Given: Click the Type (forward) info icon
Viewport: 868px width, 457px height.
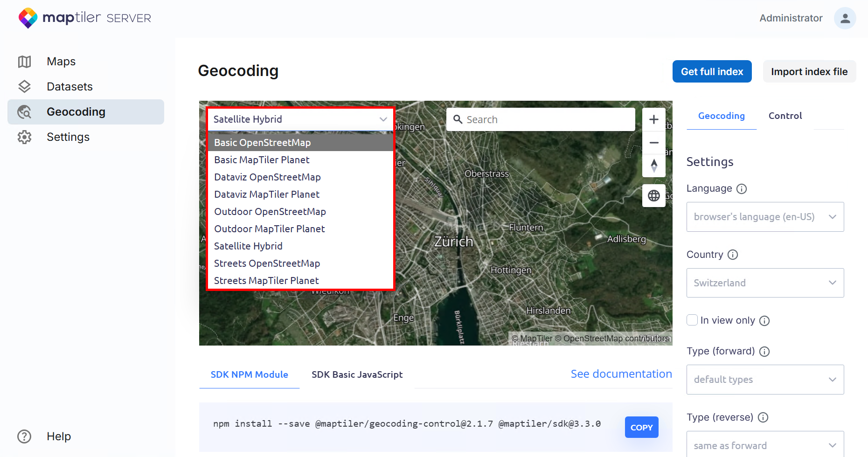Looking at the screenshot, I should [x=764, y=352].
